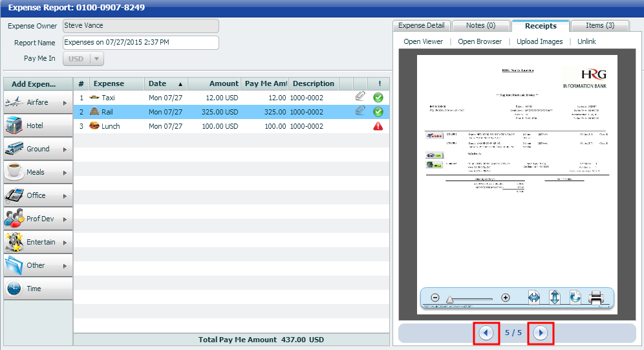This screenshot has width=644, height=350.
Task: Click the receipt page thumbnail preview
Action: click(517, 184)
